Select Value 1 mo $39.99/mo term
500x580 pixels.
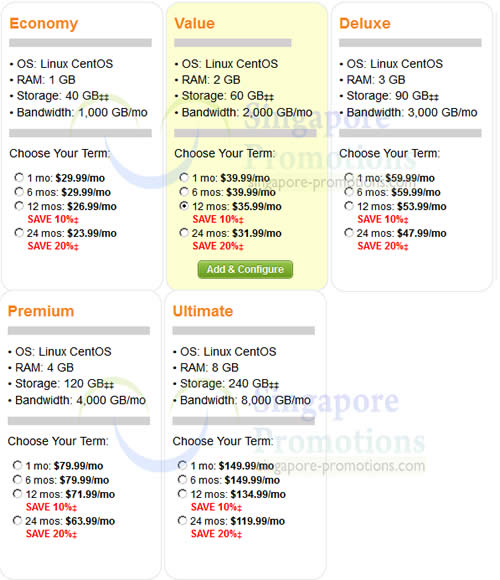(184, 178)
